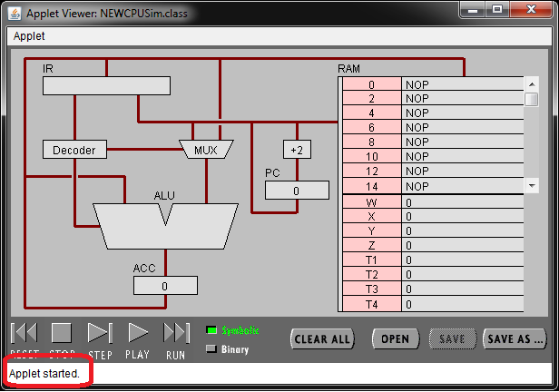Minimize the Applet Viewer window
The image size is (559, 392).
473,10
